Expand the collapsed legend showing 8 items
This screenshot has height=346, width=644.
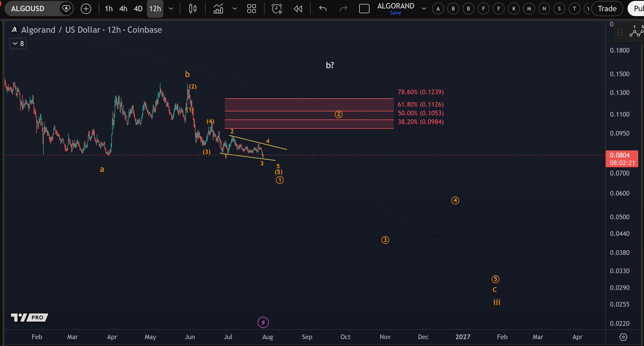[x=18, y=43]
